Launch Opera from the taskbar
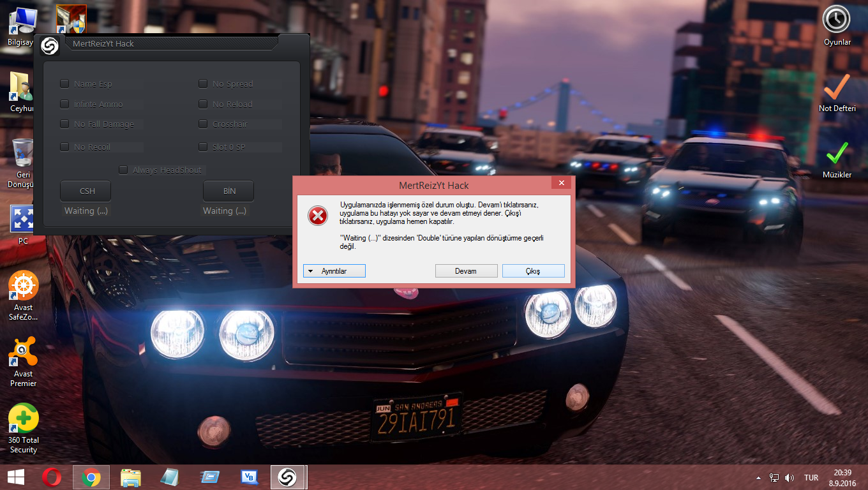The image size is (868, 490). point(52,477)
